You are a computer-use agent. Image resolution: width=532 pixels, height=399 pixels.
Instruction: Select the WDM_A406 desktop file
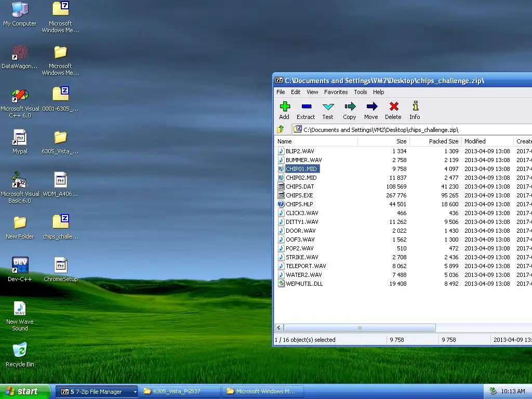[x=60, y=184]
